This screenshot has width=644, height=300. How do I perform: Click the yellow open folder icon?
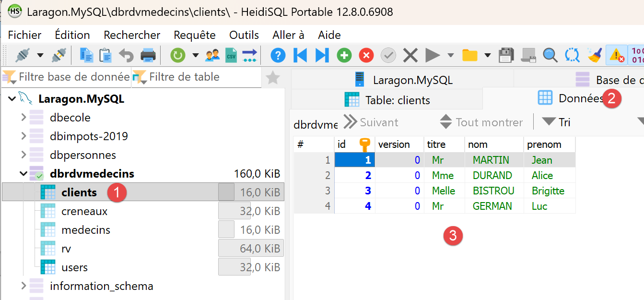[x=470, y=55]
